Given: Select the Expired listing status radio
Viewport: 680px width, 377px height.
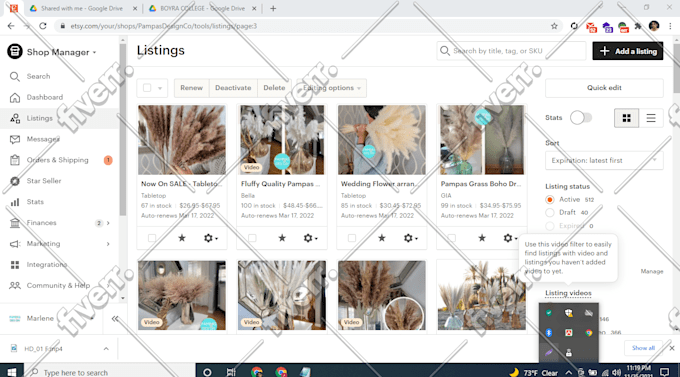Looking at the screenshot, I should pos(550,226).
